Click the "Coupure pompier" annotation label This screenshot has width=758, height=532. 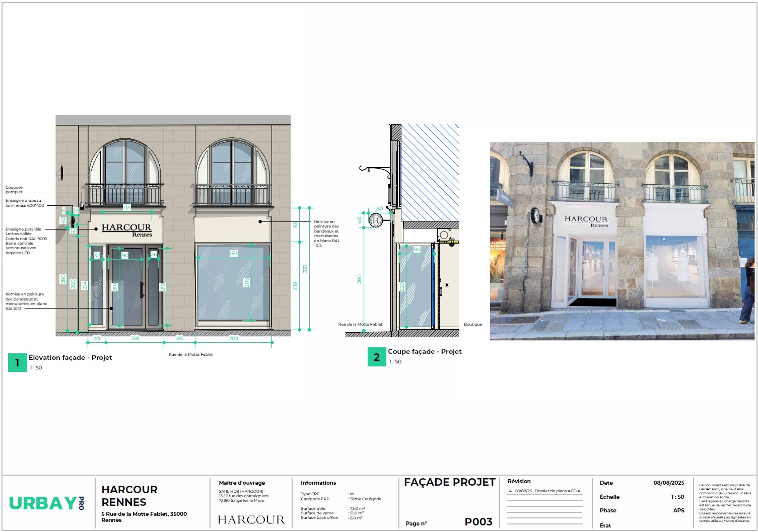click(14, 190)
